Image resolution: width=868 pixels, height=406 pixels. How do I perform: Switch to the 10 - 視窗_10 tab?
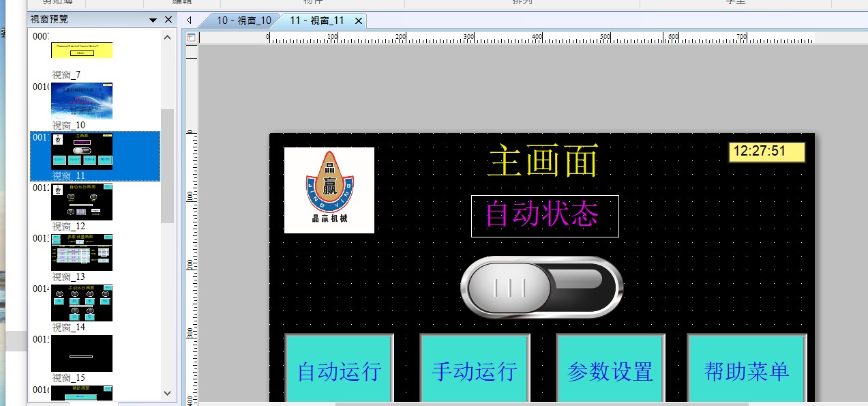[243, 20]
